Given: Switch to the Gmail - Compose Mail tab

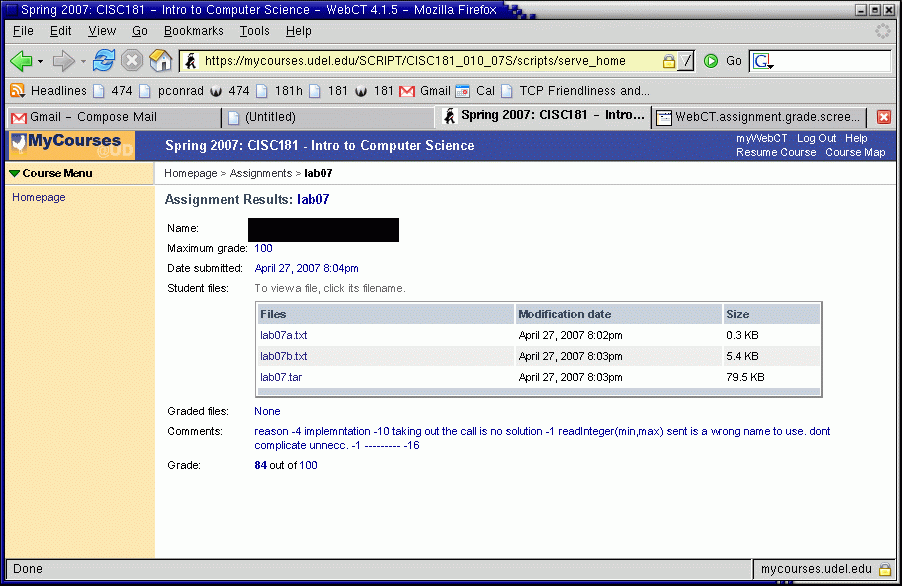Looking at the screenshot, I should [x=110, y=117].
